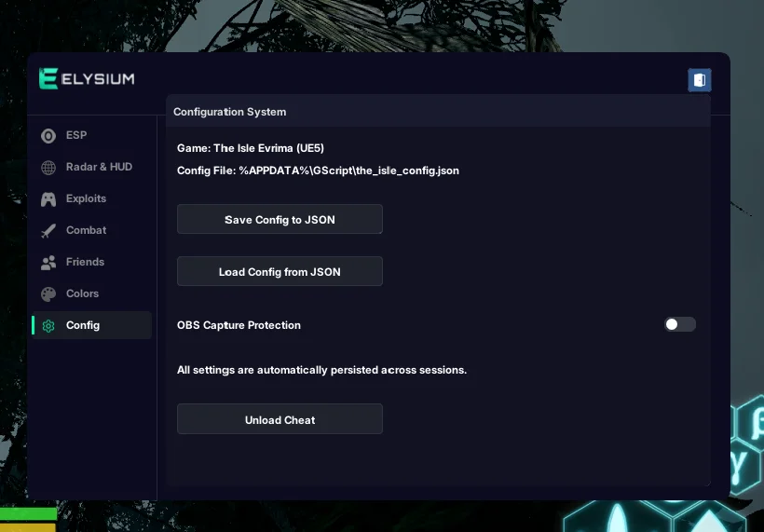764x532 pixels.
Task: Click the Config gear icon in sidebar
Action: (48, 326)
